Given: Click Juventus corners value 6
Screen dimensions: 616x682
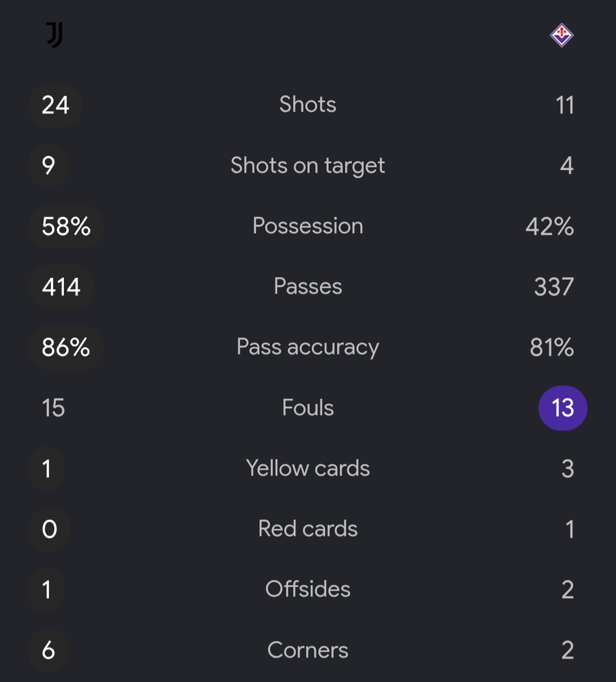Looking at the screenshot, I should coord(48,650).
